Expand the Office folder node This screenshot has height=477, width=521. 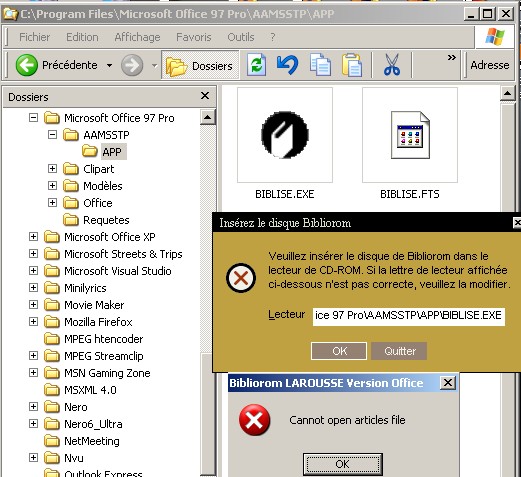coord(52,203)
